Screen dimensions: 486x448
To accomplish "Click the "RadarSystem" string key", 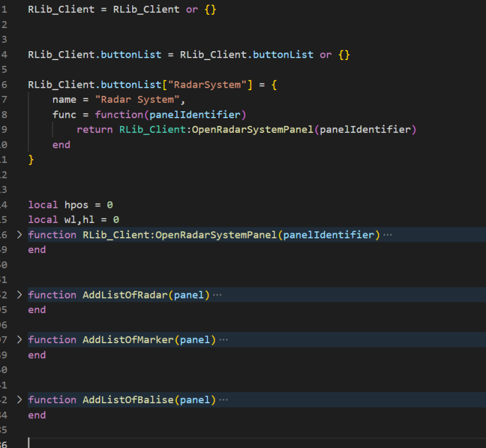I will [209, 84].
